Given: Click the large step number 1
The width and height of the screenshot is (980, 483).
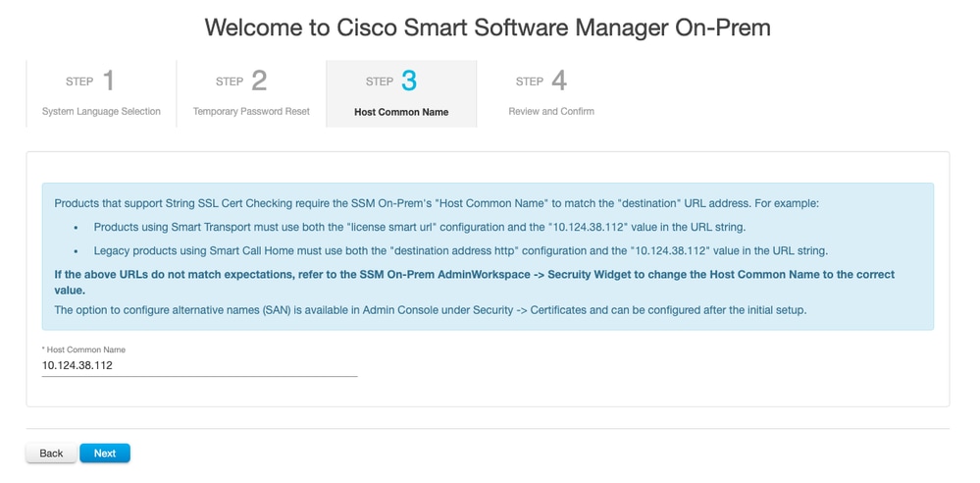Looking at the screenshot, I should (109, 80).
